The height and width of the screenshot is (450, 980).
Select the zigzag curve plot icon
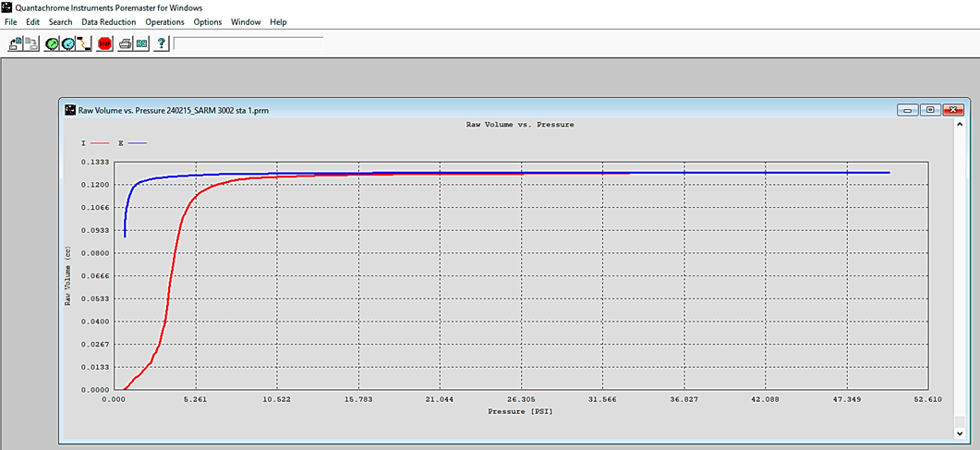pos(84,43)
